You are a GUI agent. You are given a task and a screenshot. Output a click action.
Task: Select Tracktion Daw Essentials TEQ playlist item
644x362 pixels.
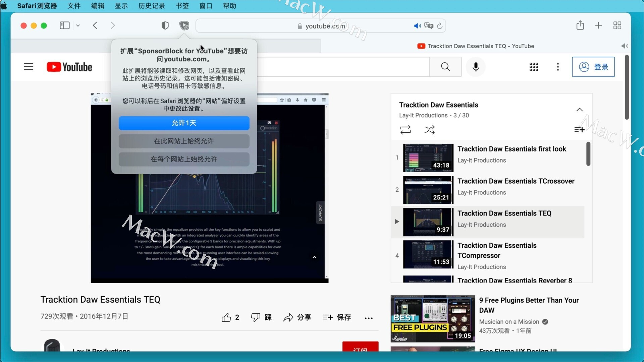tap(488, 222)
